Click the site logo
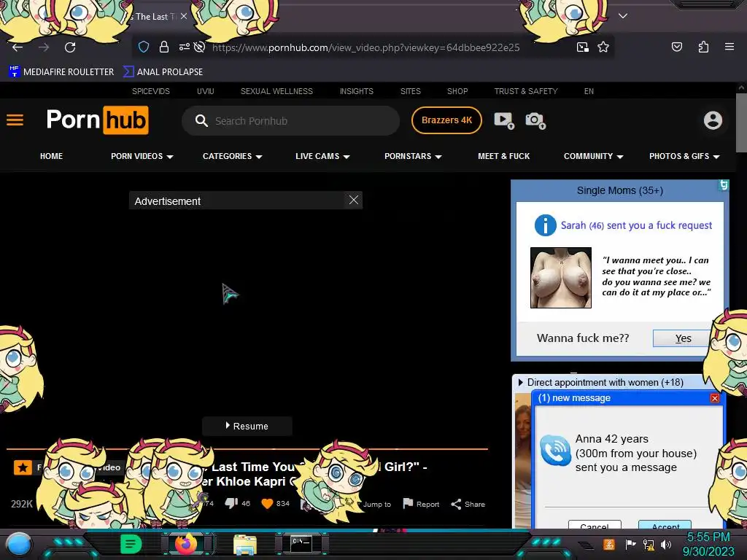 tap(98, 120)
